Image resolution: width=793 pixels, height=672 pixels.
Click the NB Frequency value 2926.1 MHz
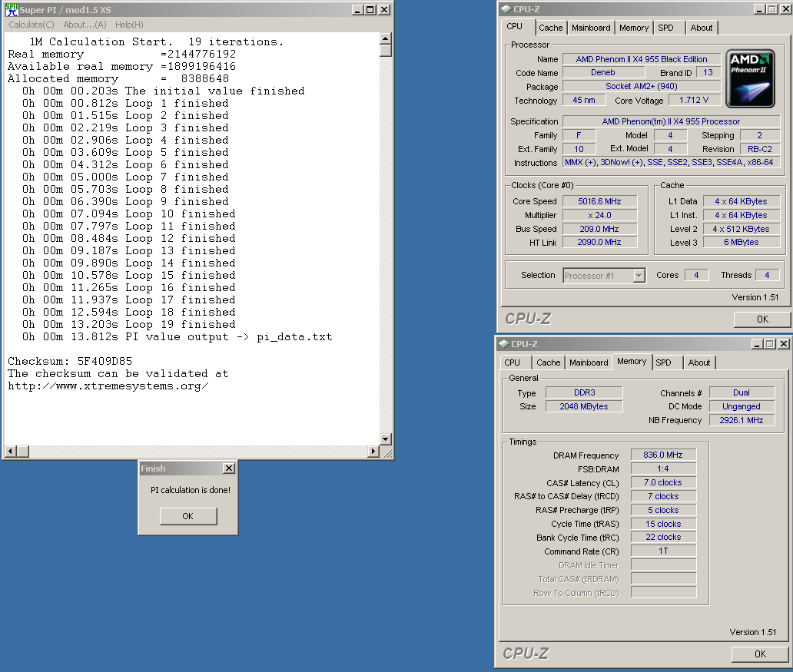tap(742, 420)
